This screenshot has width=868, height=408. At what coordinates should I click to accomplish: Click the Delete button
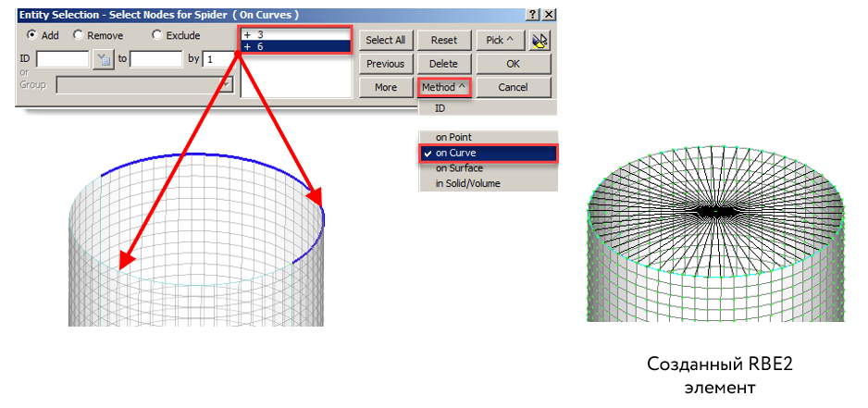click(444, 64)
